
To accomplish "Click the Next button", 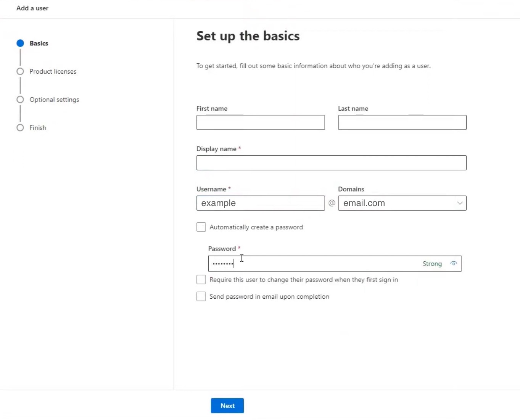I will [x=227, y=406].
